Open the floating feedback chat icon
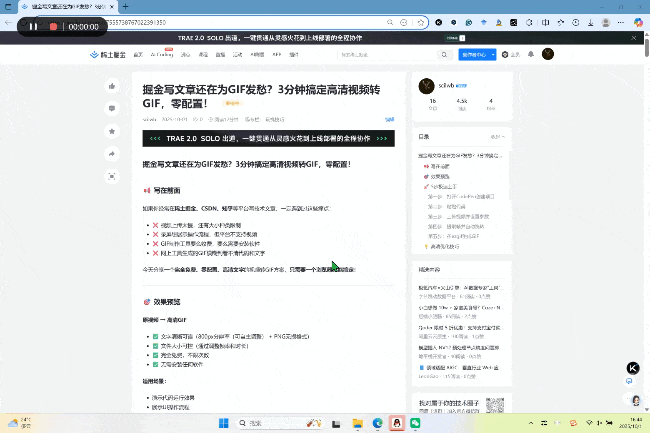Image resolution: width=650 pixels, height=433 pixels. [x=629, y=381]
